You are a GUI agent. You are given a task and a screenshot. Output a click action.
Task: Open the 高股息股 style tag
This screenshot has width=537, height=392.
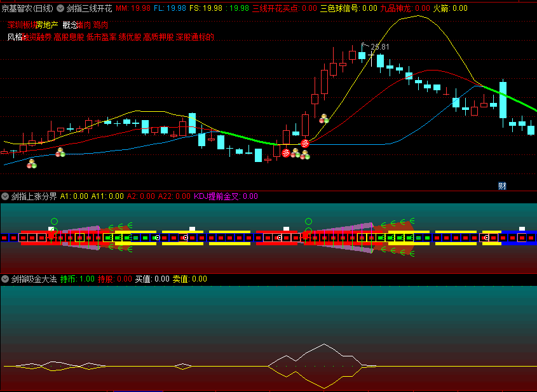coord(69,37)
